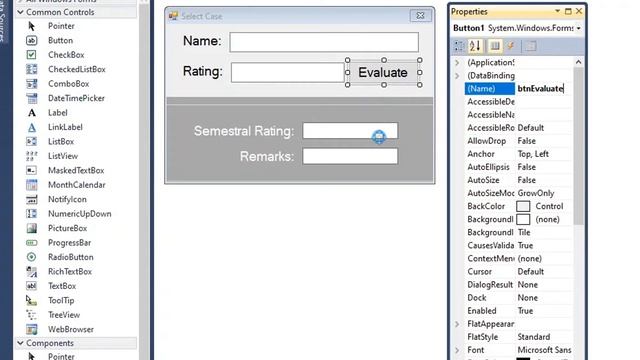
Task: Switch the Properties grid to Categorized view
Action: click(x=459, y=46)
